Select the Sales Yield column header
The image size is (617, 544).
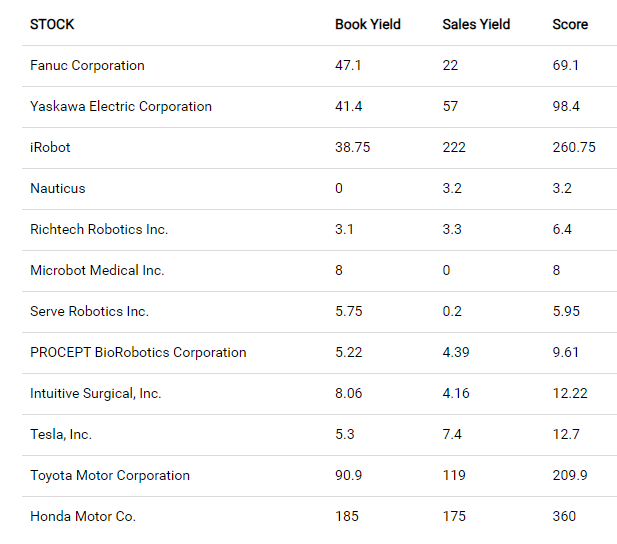(x=476, y=24)
